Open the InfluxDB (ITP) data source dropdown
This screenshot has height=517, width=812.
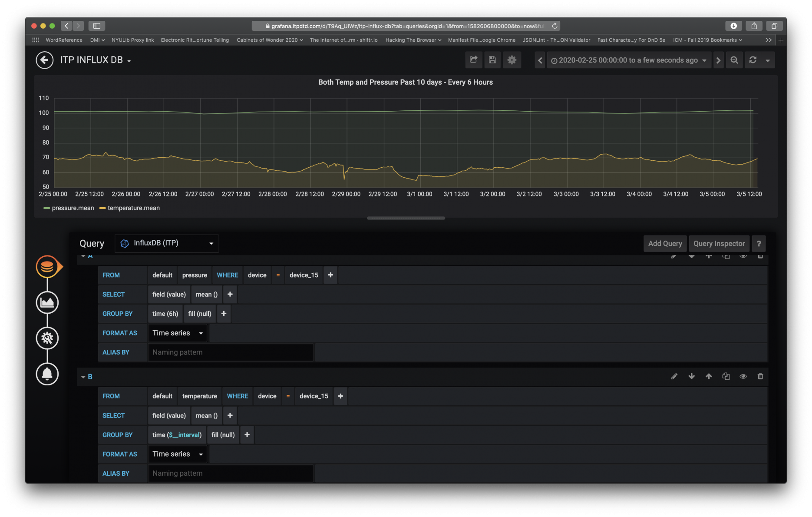click(167, 243)
